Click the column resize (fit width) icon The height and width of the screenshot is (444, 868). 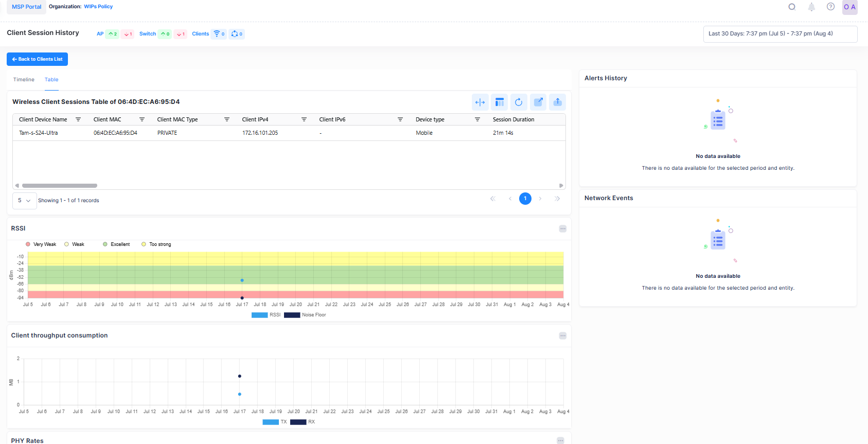[x=480, y=102]
